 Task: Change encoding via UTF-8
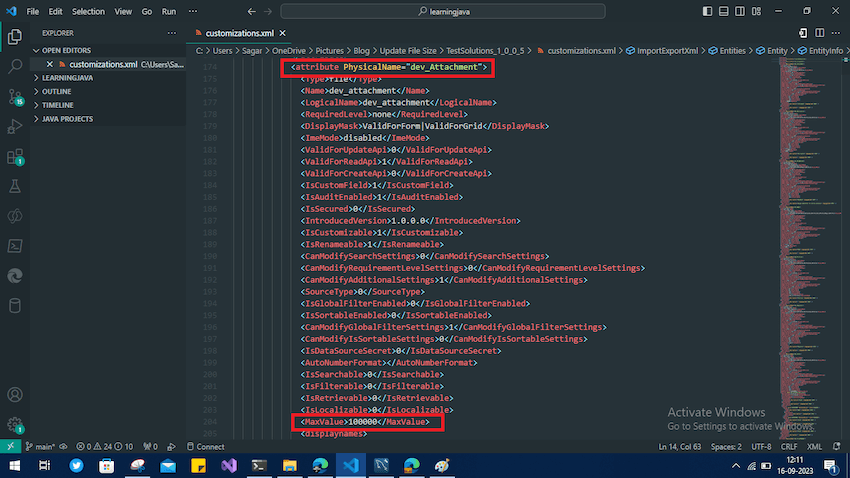[761, 447]
